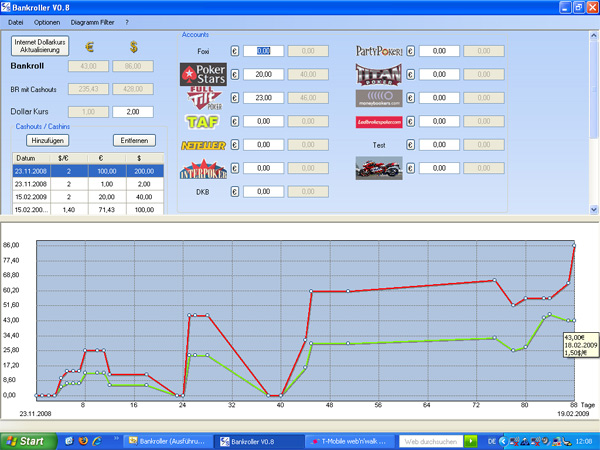
Task: Expand the quick launch chevron
Action: 116,438
